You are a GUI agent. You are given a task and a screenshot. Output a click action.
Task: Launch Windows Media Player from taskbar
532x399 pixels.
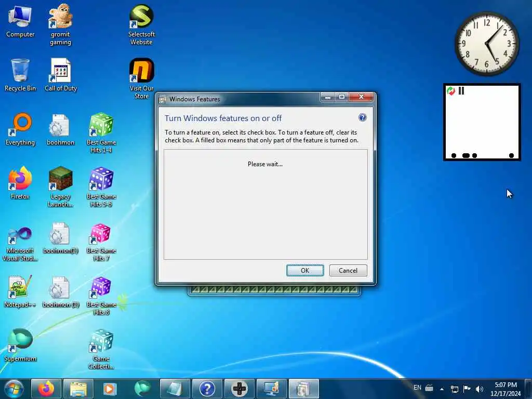coord(110,389)
